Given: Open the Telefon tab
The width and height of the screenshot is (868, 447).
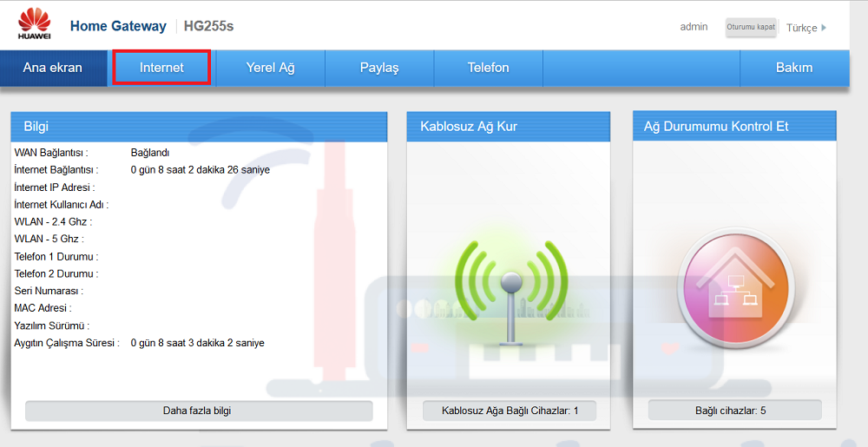Looking at the screenshot, I should tap(488, 68).
